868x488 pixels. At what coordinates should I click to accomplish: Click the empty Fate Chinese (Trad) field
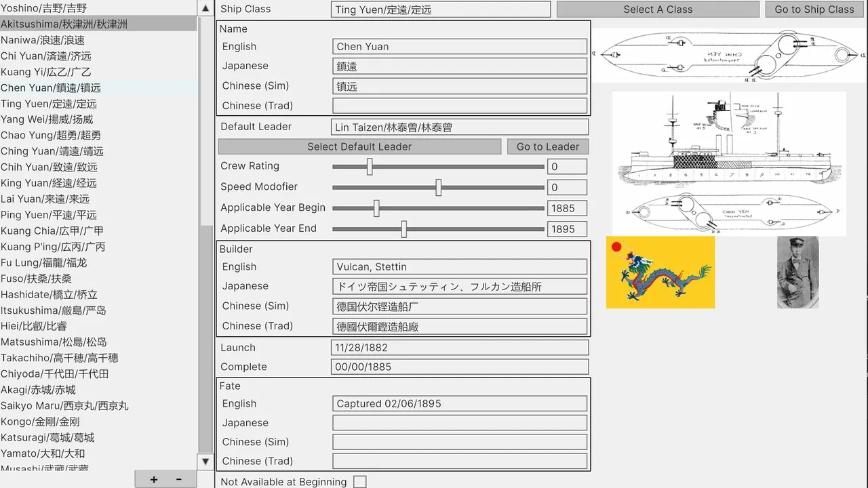click(x=460, y=462)
